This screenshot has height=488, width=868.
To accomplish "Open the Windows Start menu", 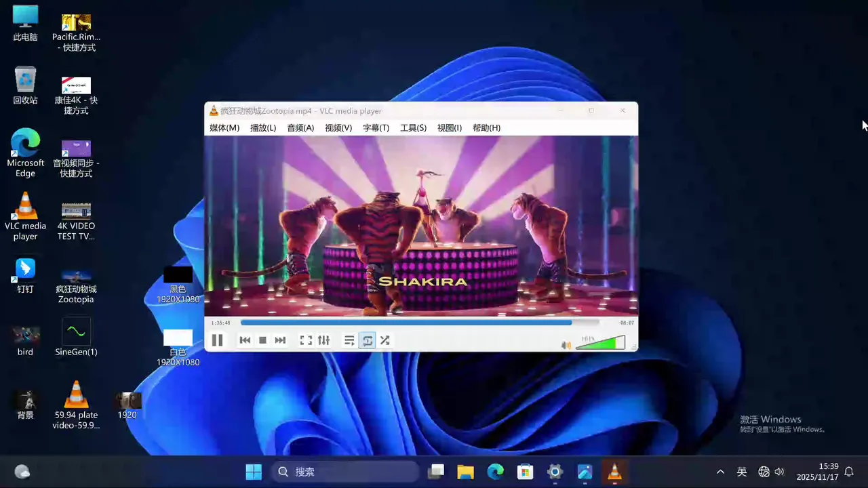I will [254, 472].
